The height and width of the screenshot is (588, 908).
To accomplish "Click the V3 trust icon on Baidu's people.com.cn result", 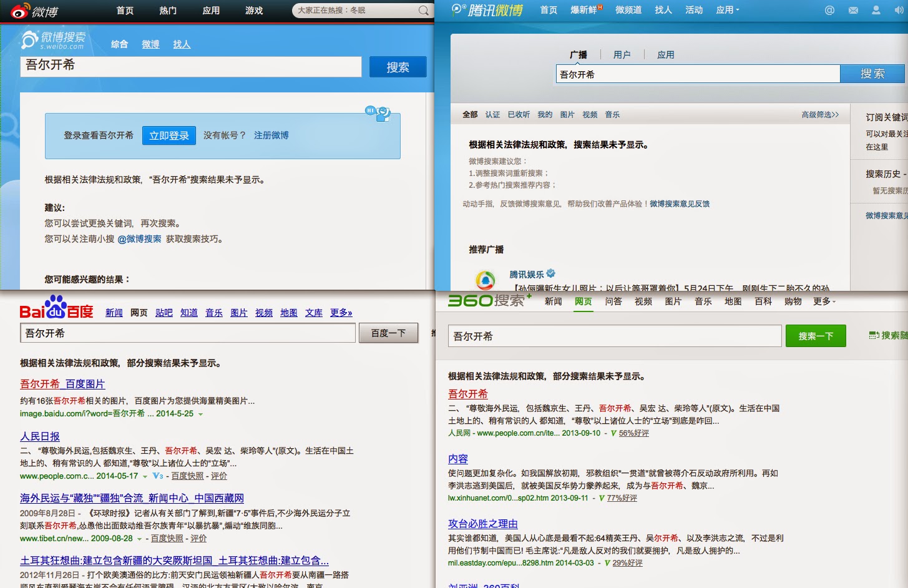I will [158, 476].
